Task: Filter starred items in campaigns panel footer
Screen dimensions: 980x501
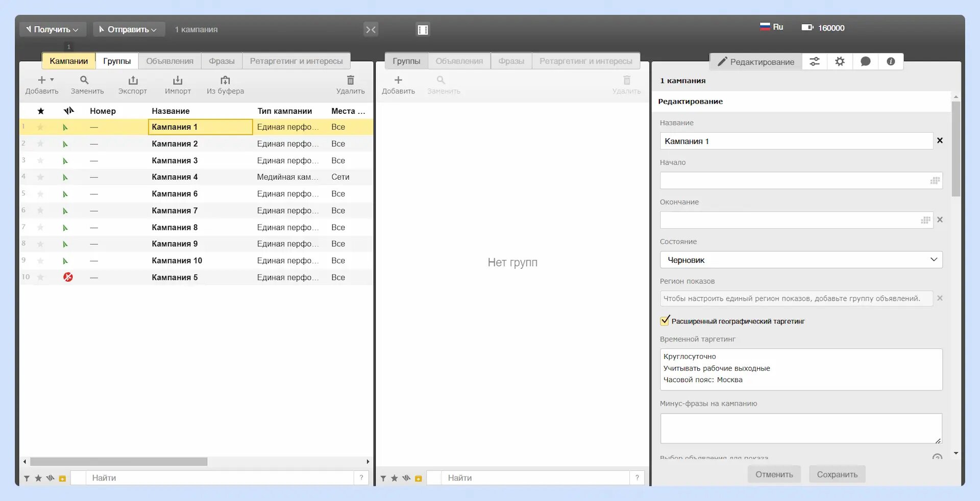Action: (38, 479)
